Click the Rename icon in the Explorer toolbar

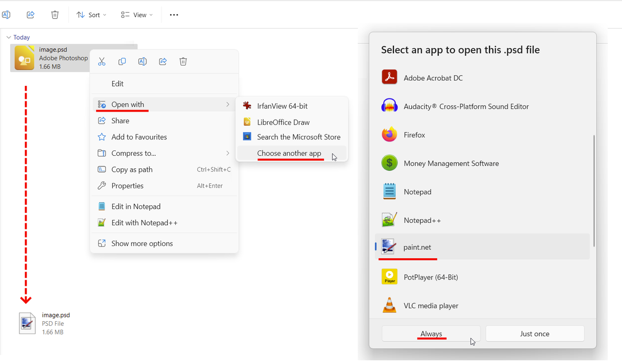(x=6, y=15)
